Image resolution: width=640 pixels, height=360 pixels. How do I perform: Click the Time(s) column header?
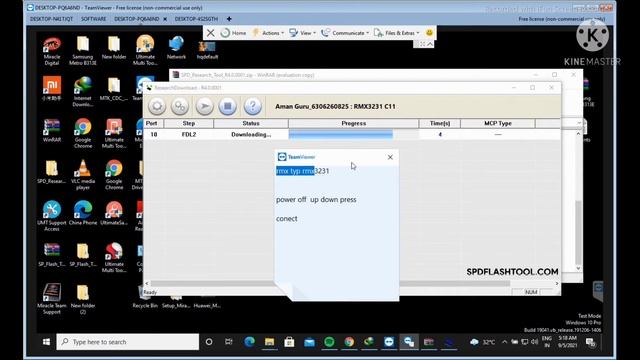[x=440, y=123]
